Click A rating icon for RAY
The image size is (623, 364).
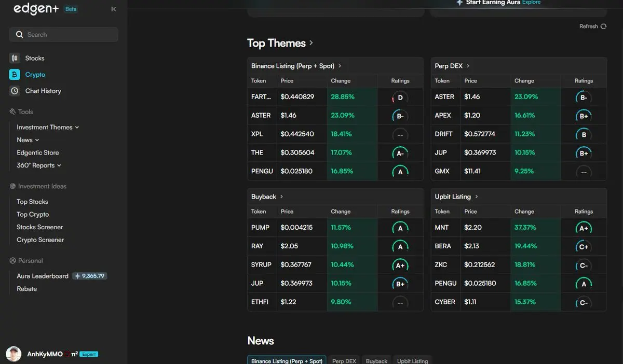point(400,247)
